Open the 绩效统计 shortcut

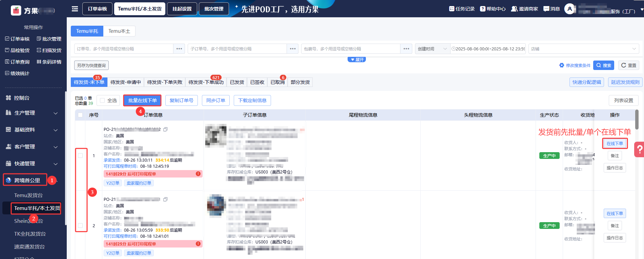coord(17,73)
